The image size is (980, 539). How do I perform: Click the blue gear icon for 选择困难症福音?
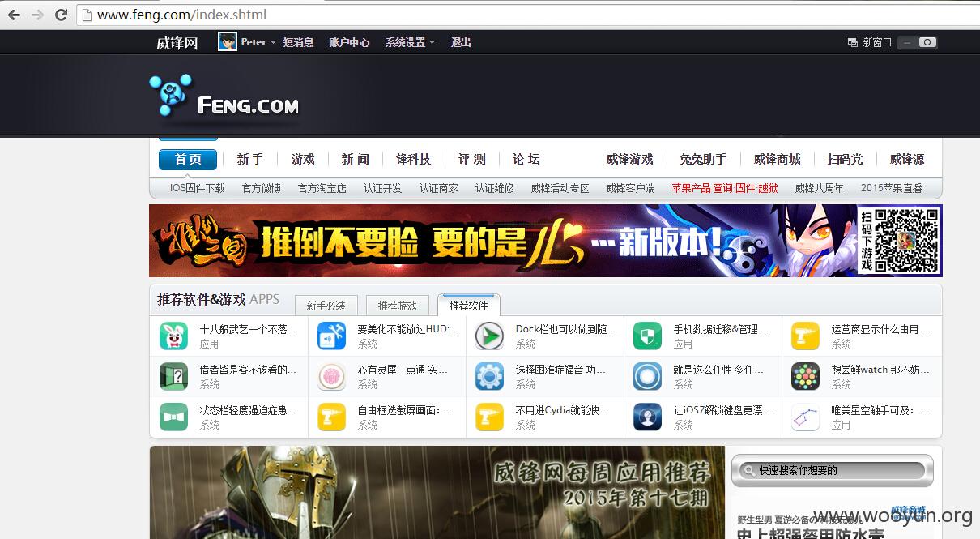pyautogui.click(x=489, y=376)
